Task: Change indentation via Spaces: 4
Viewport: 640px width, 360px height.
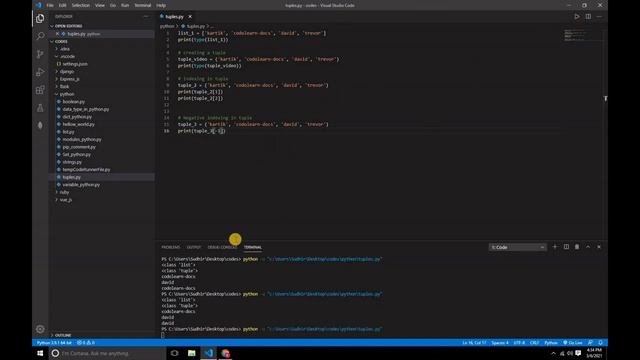Action: click(500, 343)
